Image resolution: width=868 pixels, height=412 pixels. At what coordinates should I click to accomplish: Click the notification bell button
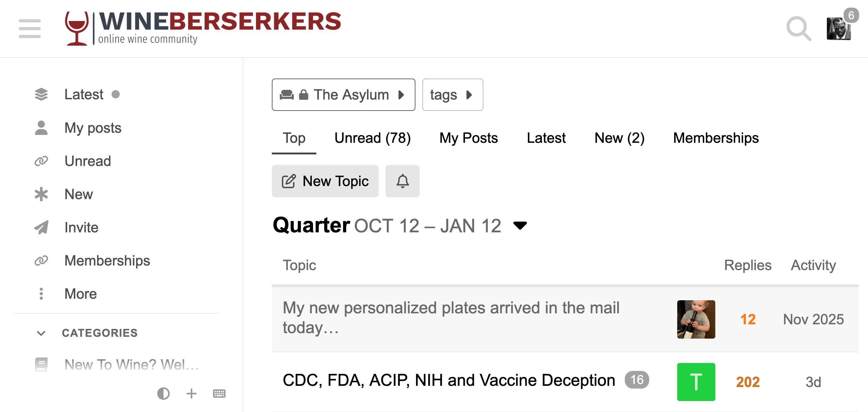[402, 181]
